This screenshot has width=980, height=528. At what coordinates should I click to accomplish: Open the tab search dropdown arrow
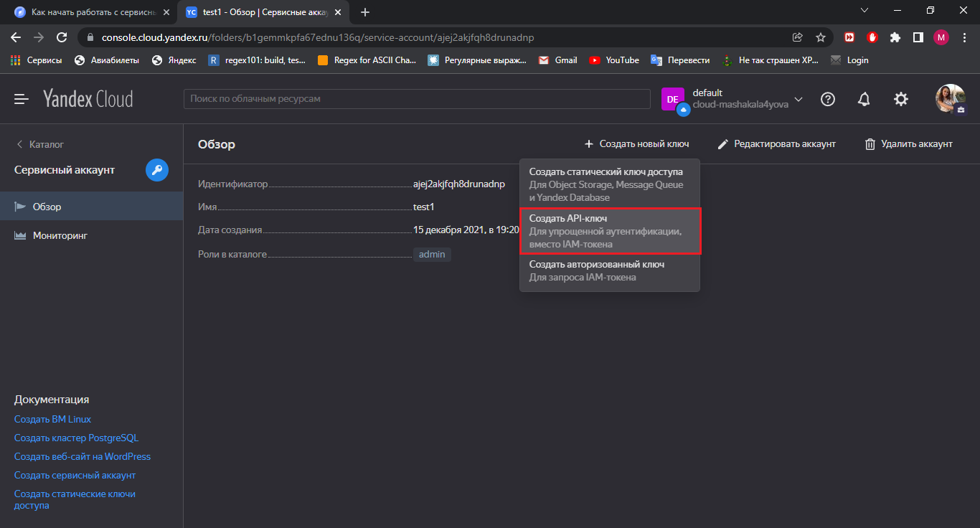coord(864,11)
